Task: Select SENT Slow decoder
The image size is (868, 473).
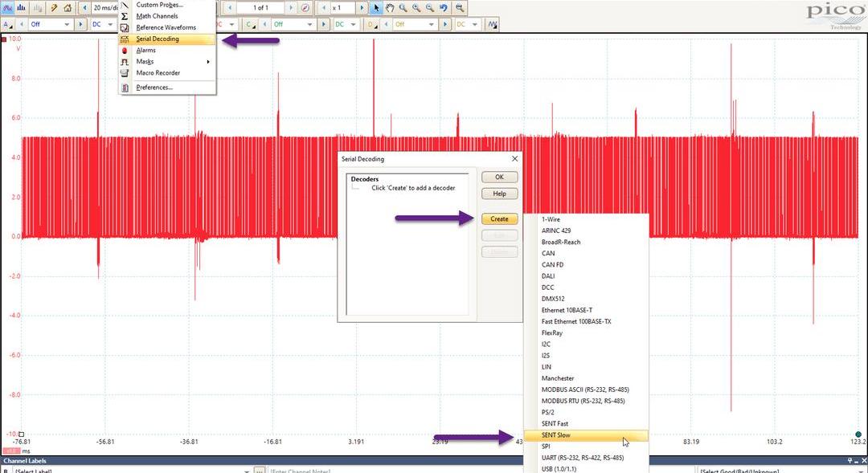Action: coord(586,434)
